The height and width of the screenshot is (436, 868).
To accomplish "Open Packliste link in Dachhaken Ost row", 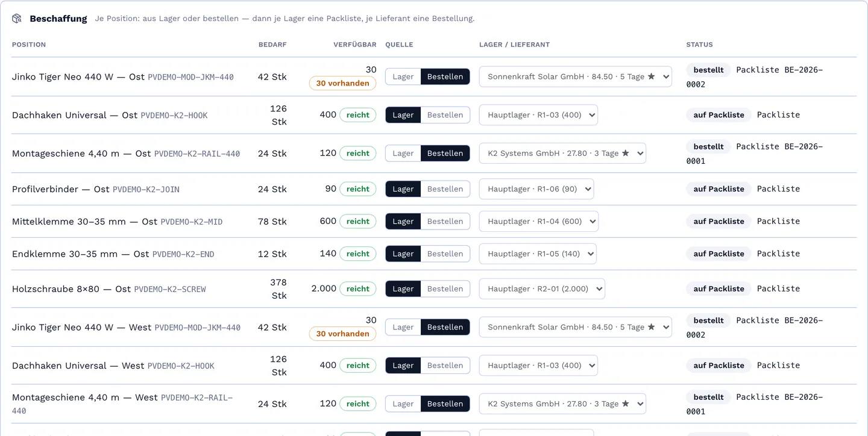I will tap(778, 115).
